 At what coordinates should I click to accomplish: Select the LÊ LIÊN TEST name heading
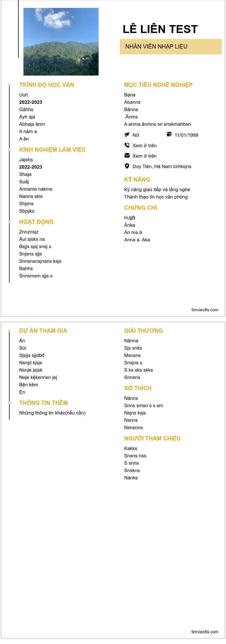(x=160, y=29)
